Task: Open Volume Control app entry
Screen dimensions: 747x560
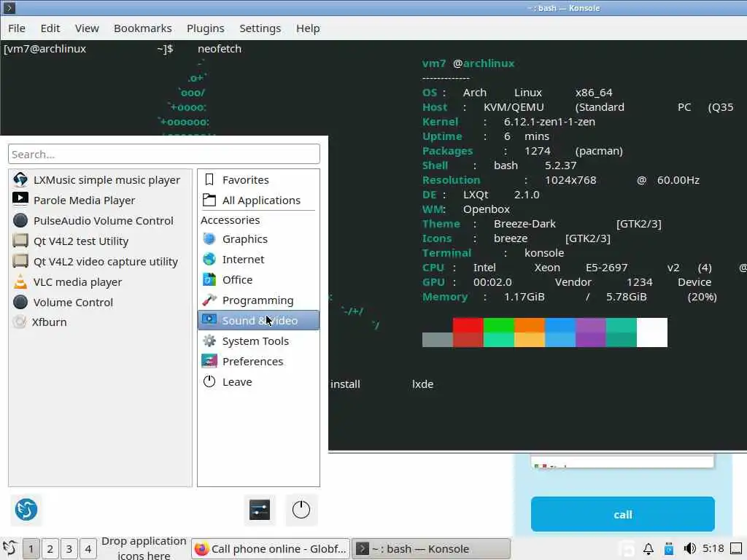Action: coord(100,303)
